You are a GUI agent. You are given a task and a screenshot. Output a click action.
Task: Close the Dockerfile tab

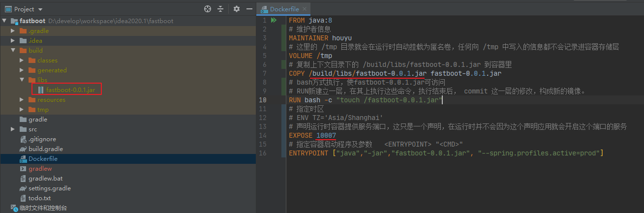[x=305, y=9]
